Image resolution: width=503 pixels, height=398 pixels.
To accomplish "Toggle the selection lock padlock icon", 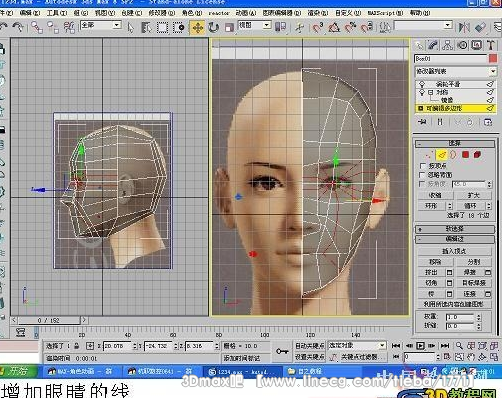I will click(x=76, y=346).
